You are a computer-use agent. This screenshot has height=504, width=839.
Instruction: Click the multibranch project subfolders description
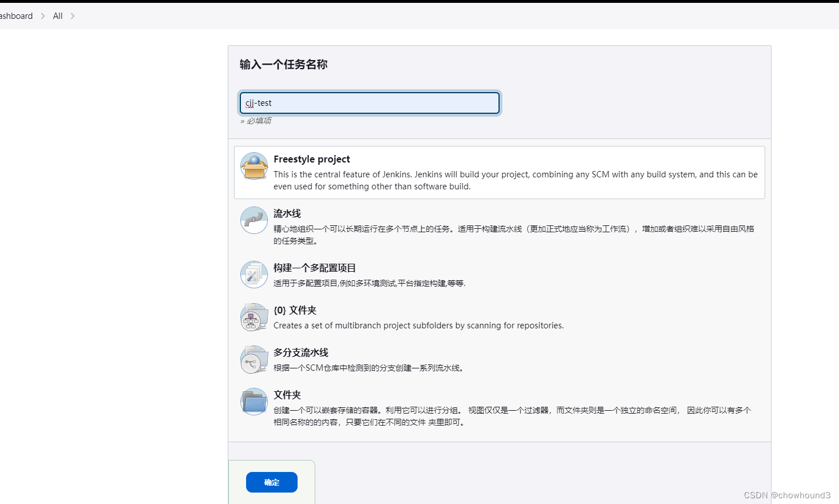pos(419,326)
